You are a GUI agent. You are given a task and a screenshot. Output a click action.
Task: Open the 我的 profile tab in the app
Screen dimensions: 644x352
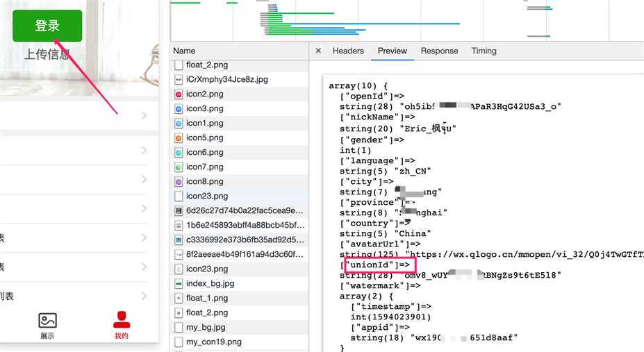pyautogui.click(x=122, y=326)
